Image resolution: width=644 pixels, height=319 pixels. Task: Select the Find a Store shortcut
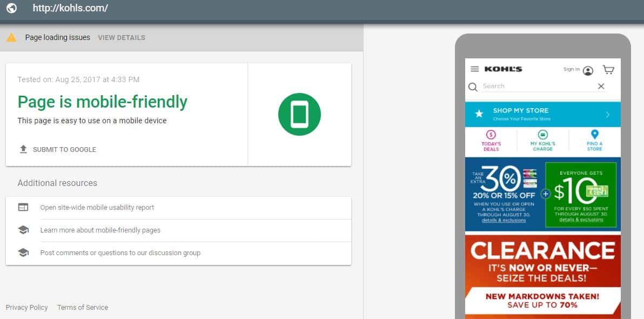(595, 141)
